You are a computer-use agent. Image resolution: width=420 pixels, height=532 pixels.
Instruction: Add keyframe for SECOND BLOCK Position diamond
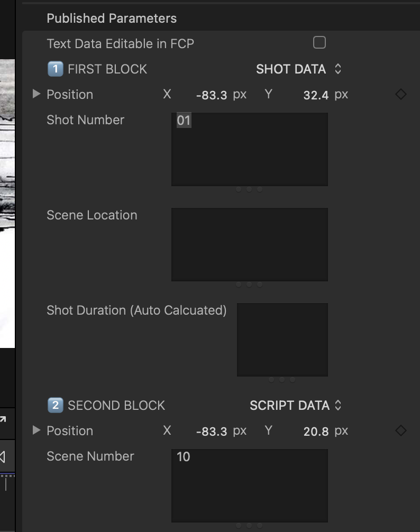coord(400,430)
